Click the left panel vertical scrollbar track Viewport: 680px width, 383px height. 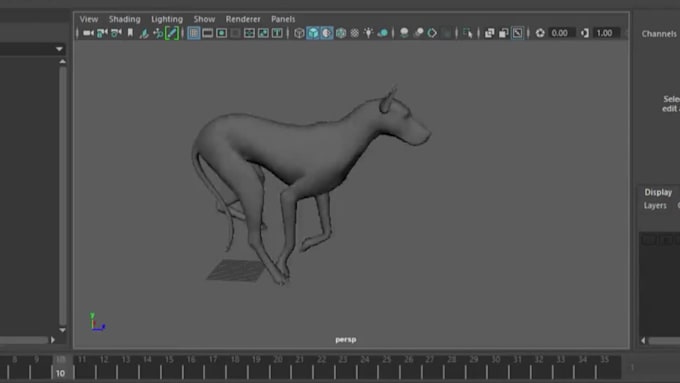tap(62, 195)
